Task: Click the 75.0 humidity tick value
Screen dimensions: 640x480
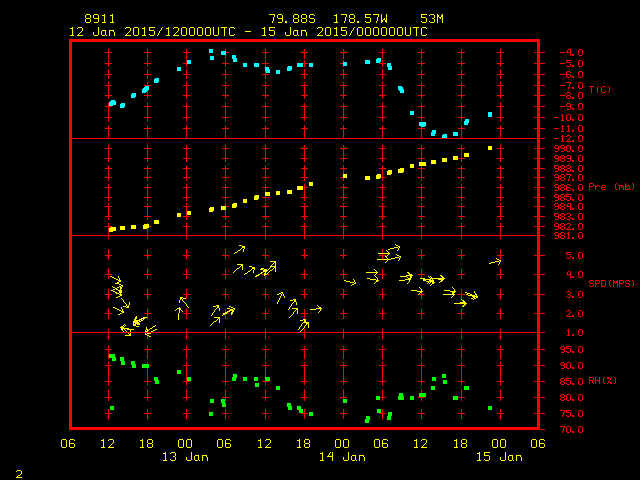Action: 571,414
